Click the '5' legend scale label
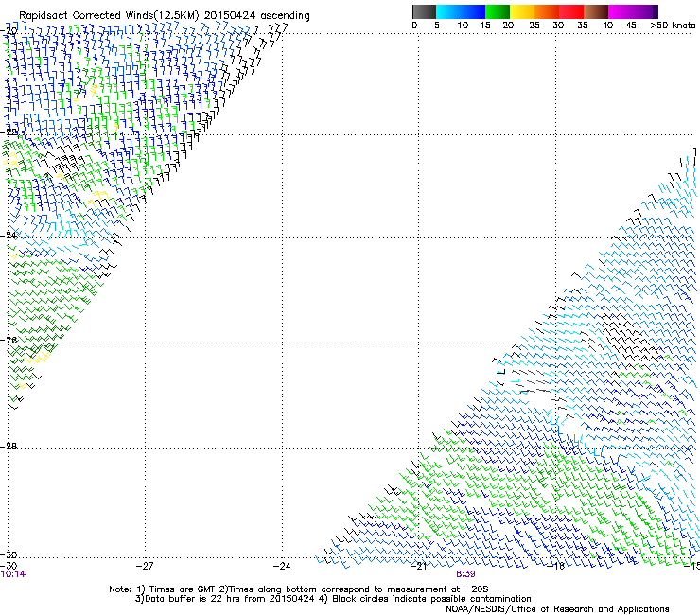 click(x=437, y=26)
